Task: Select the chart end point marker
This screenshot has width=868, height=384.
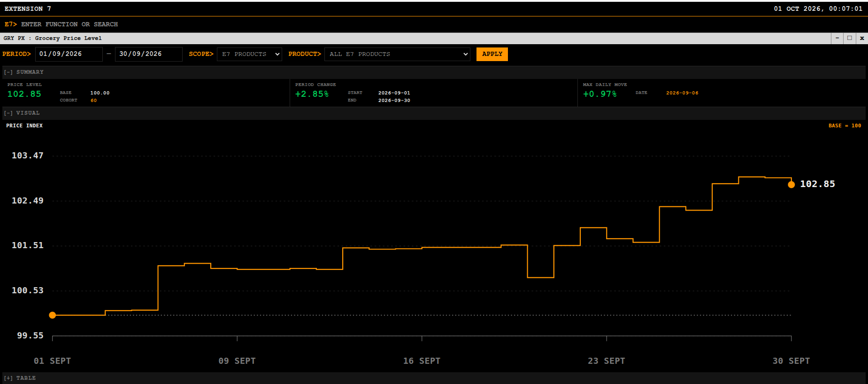Action: [x=791, y=185]
